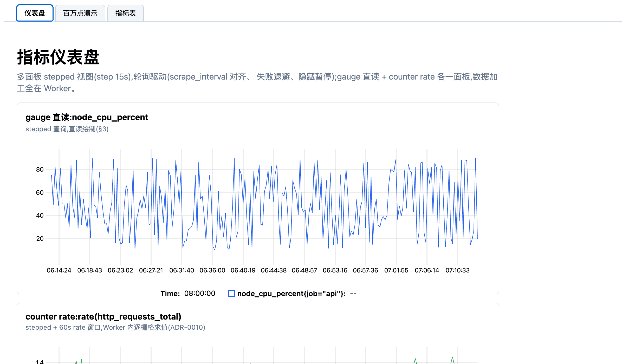This screenshot has width=622, height=364.
Task: Click x-axis label 06:27:21
Action: (x=151, y=270)
